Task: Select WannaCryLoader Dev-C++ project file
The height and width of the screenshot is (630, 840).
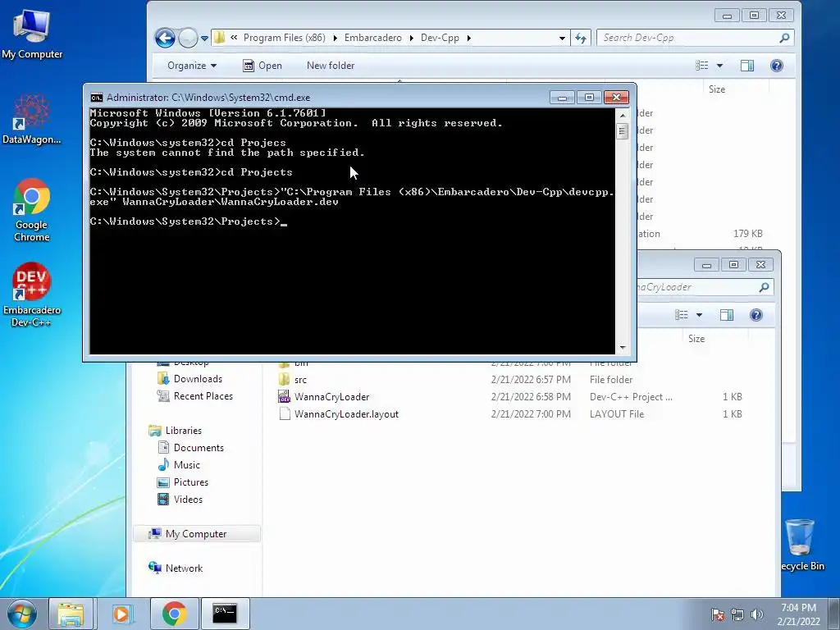Action: point(509,397)
